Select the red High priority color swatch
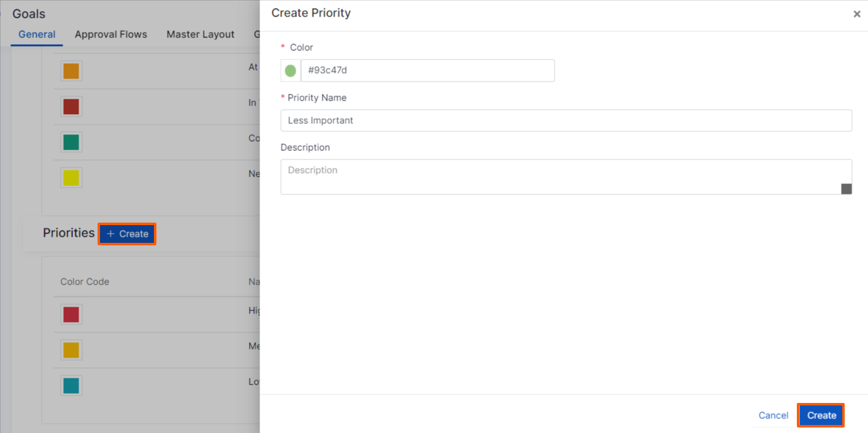The height and width of the screenshot is (433, 868). pyautogui.click(x=71, y=315)
